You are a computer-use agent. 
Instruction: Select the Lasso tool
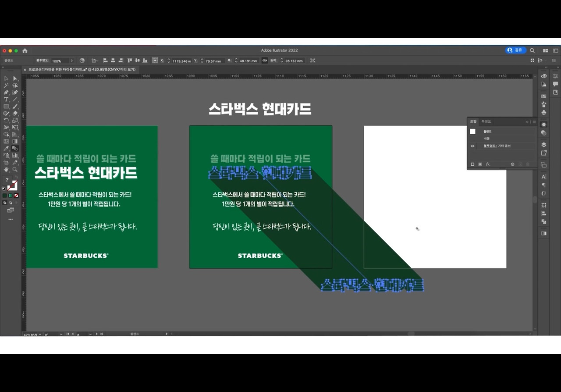point(15,86)
